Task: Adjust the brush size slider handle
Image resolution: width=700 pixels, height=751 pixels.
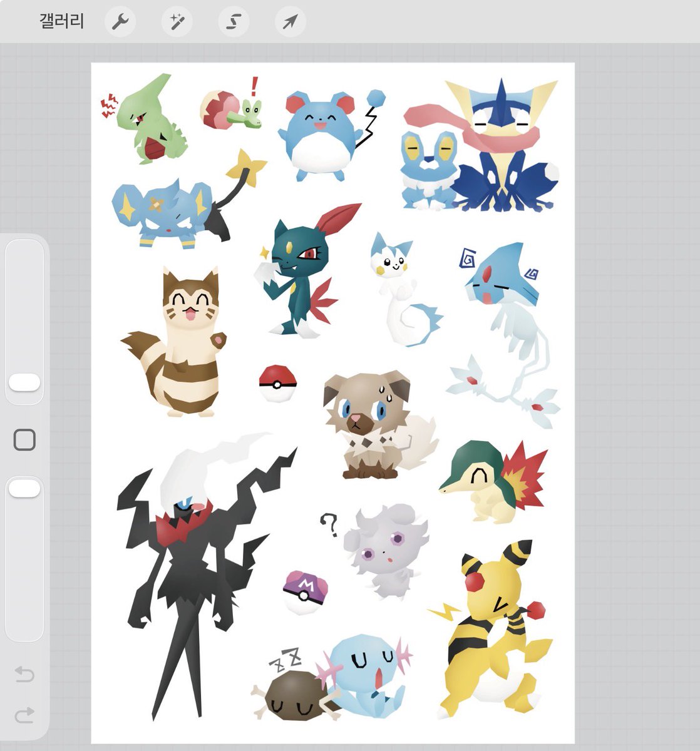Action: coord(25,382)
